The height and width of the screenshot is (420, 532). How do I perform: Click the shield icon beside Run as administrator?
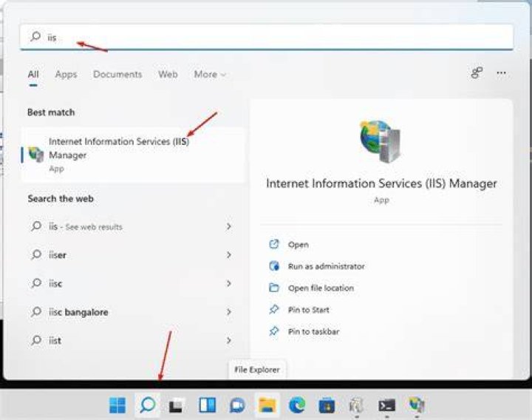point(274,266)
